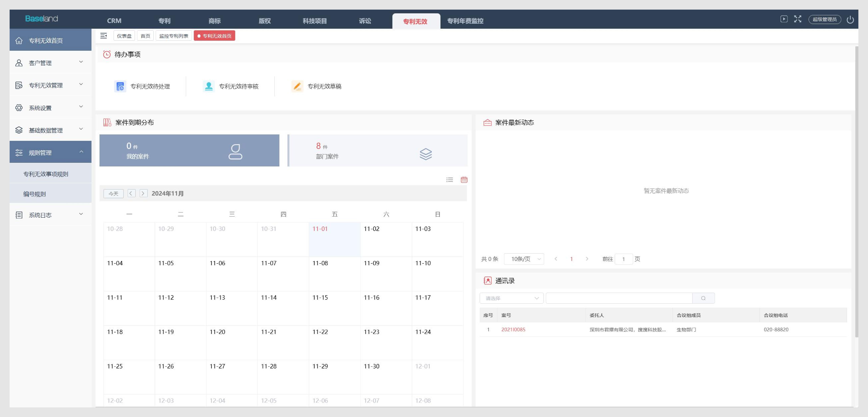Switch to the 监控专利列表 page tab
This screenshot has width=868, height=417.
click(x=173, y=36)
